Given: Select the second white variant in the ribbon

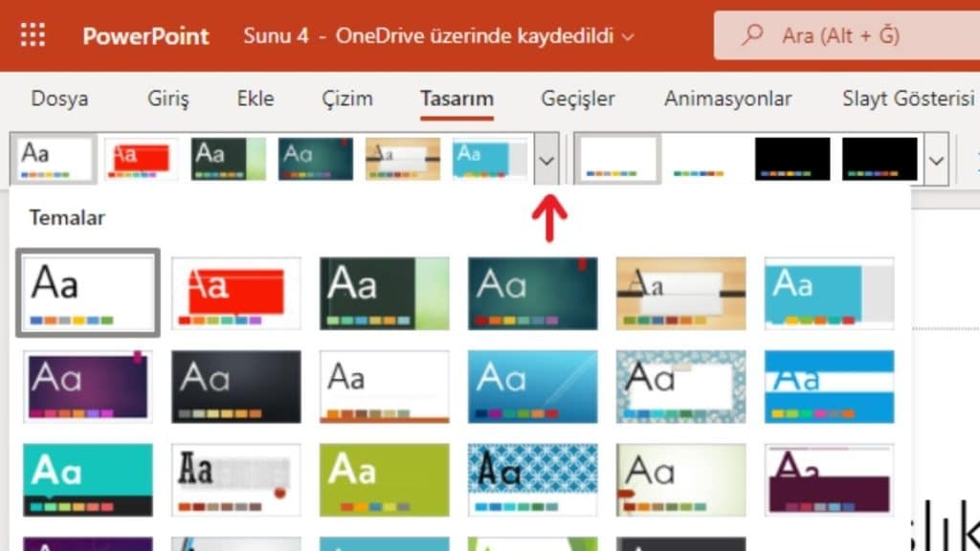Looking at the screenshot, I should click(705, 160).
